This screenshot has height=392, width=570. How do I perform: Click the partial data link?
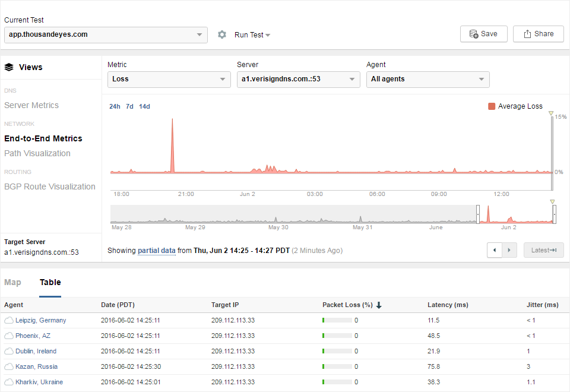pyautogui.click(x=156, y=251)
